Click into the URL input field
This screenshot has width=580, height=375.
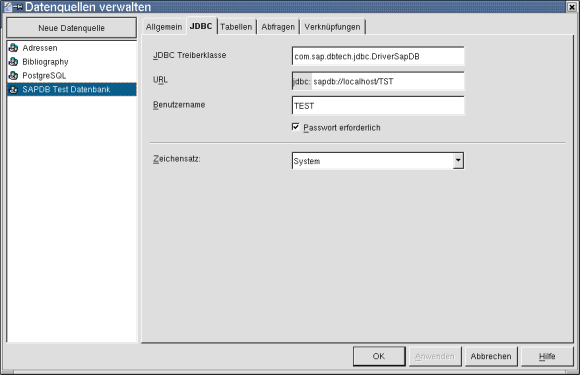click(378, 81)
